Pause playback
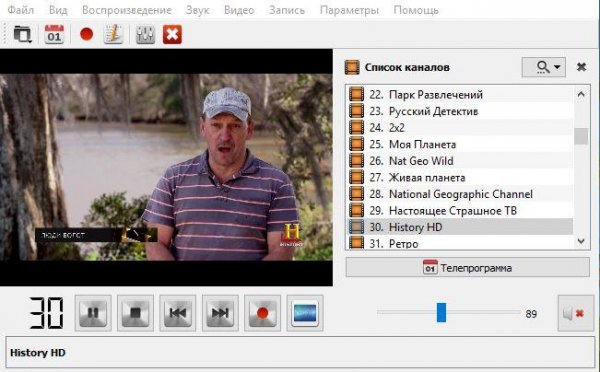This screenshot has height=372, width=600. 93,313
